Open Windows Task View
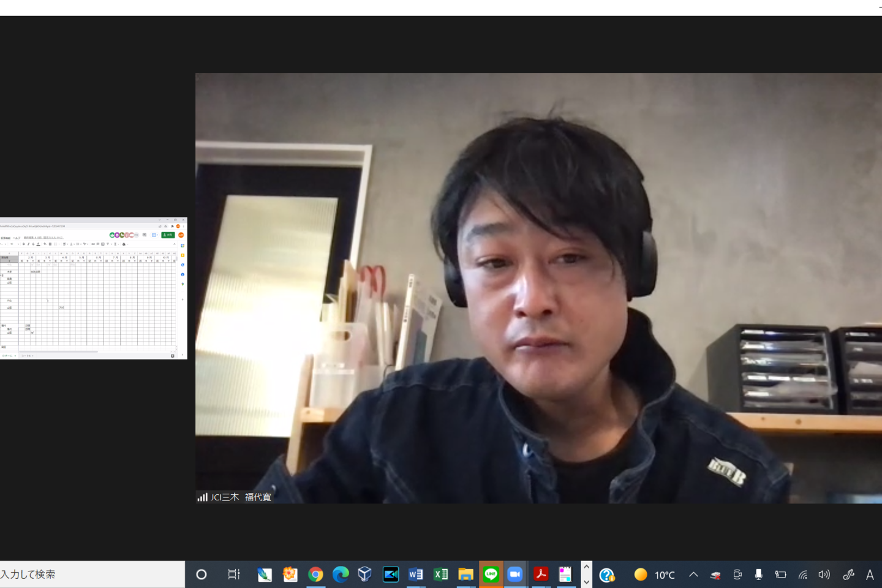 pyautogui.click(x=233, y=575)
